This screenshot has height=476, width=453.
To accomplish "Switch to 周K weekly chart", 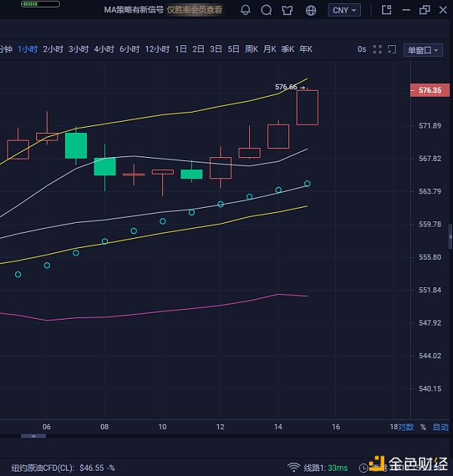I will [x=251, y=49].
